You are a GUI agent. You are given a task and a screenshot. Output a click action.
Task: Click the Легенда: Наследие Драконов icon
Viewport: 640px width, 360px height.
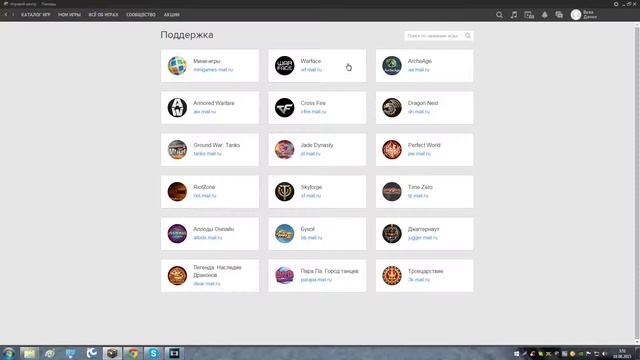[177, 276]
